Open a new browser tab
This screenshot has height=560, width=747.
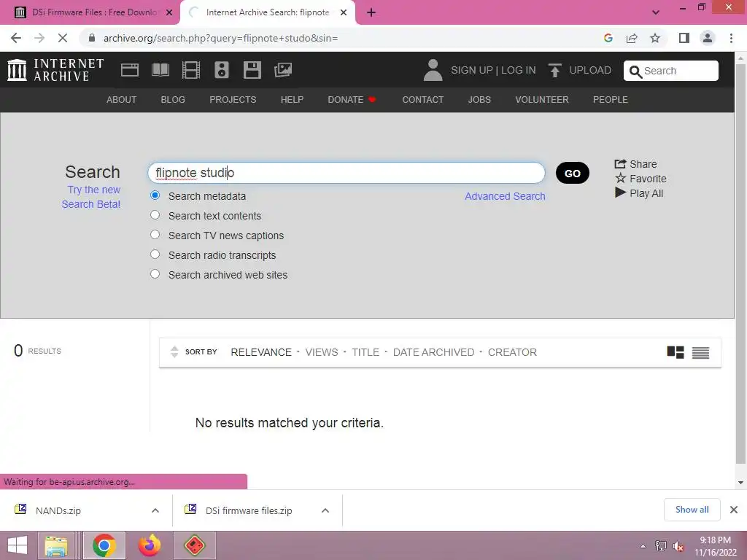[371, 12]
